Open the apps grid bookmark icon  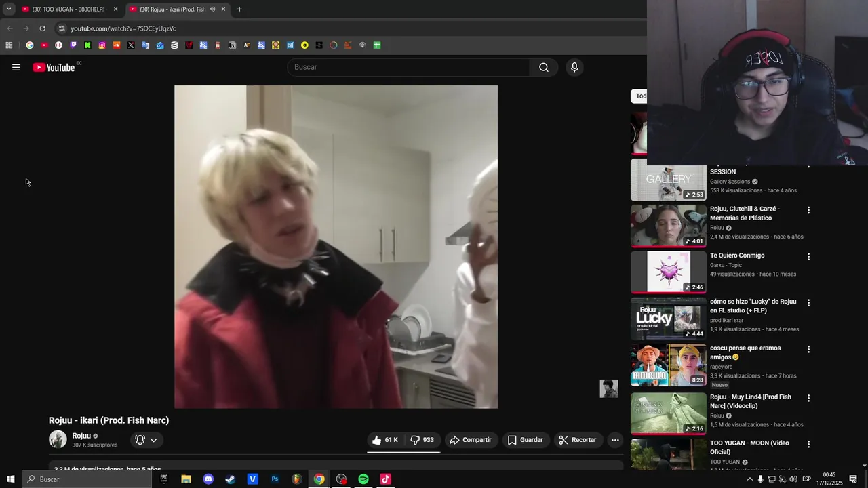9,45
